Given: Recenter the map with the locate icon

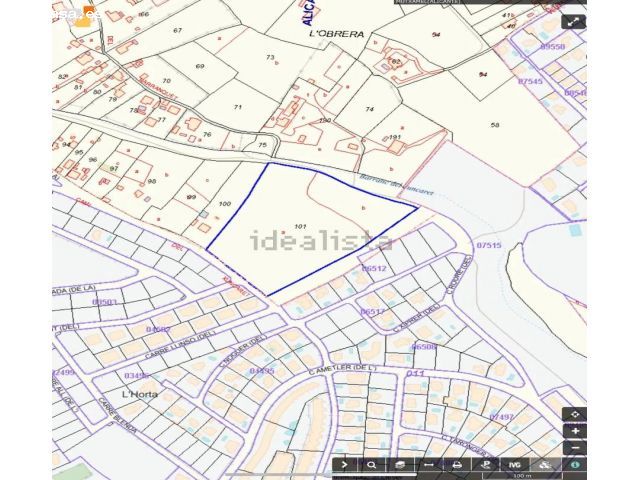Looking at the screenshot, I should (x=575, y=414).
